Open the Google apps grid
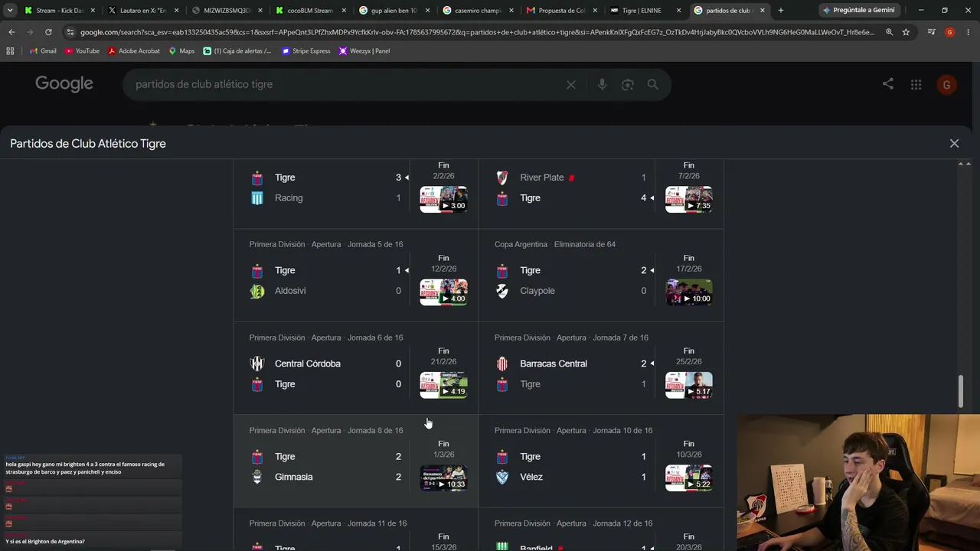 (x=916, y=85)
